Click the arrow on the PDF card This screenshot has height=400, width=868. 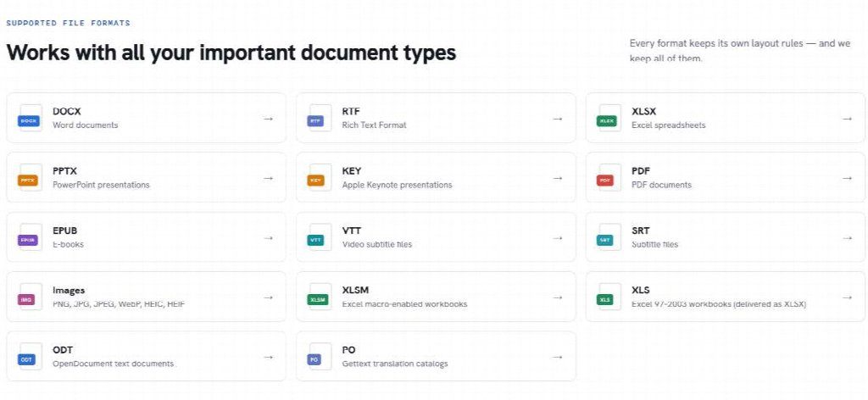tap(848, 178)
